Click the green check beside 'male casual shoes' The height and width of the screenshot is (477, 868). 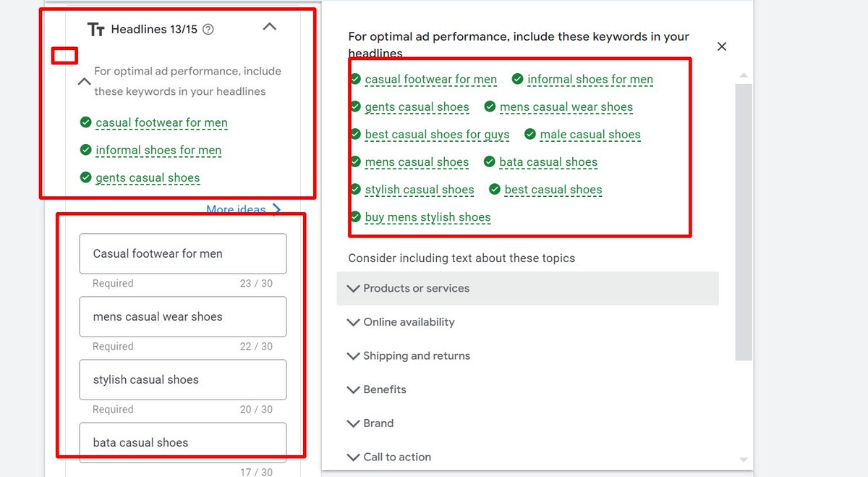point(530,134)
